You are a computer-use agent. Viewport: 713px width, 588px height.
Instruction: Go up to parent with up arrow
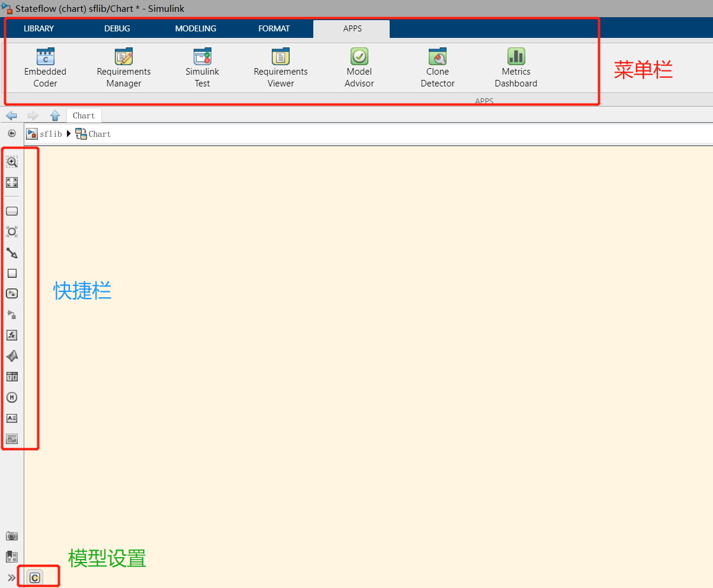pyautogui.click(x=55, y=115)
